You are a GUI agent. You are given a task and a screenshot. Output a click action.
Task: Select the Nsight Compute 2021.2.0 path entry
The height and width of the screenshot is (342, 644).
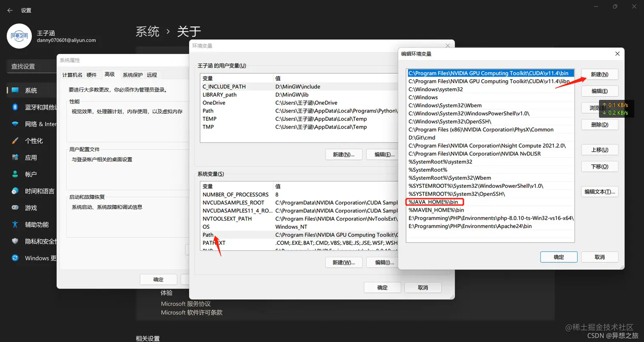490,146
